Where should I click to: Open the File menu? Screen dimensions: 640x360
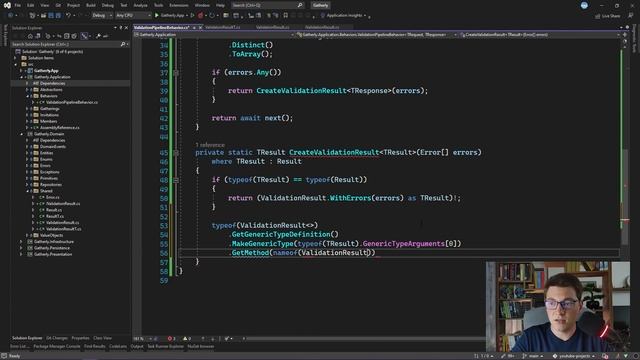[x=18, y=5]
